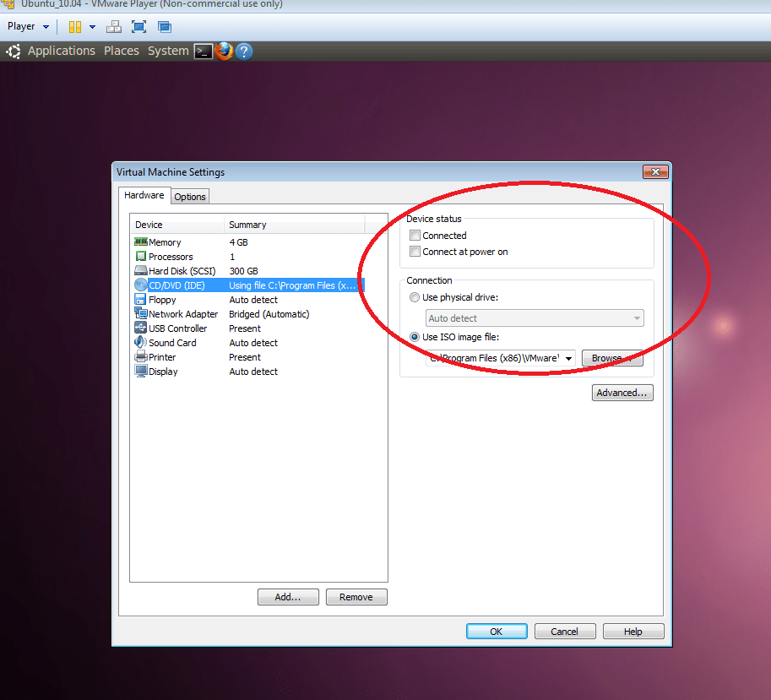Click the Help button
Screen dimensions: 771x700
[x=633, y=631]
